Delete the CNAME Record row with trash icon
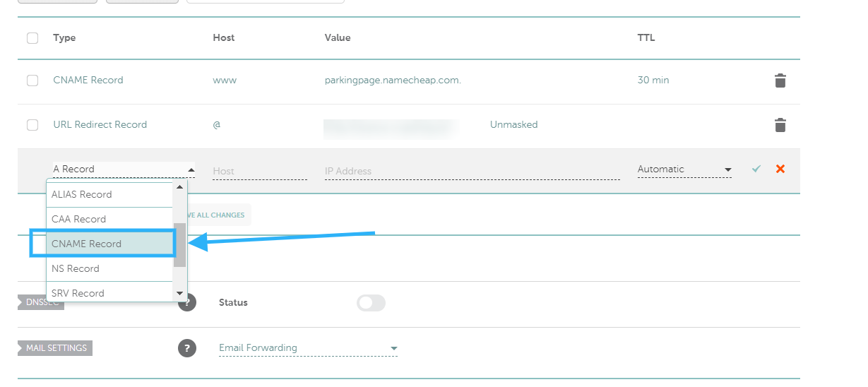Viewport: 868px width, 387px height. tap(780, 81)
